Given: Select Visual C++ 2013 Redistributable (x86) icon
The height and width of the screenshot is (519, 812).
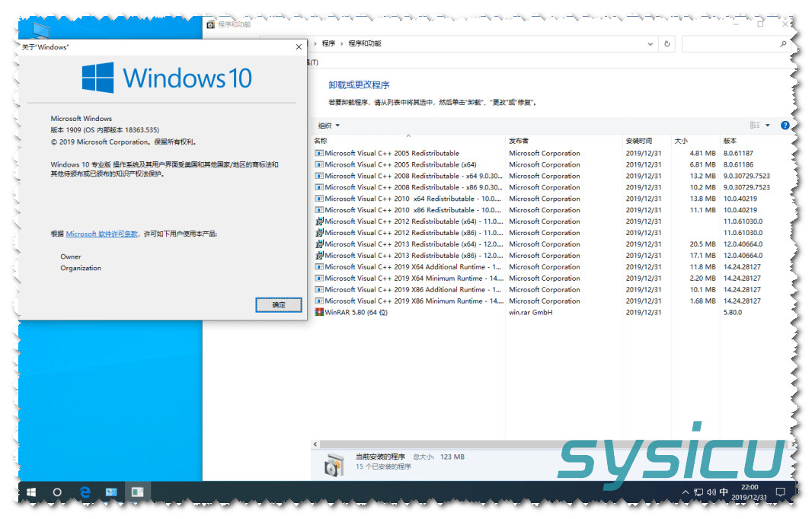Looking at the screenshot, I should click(319, 256).
